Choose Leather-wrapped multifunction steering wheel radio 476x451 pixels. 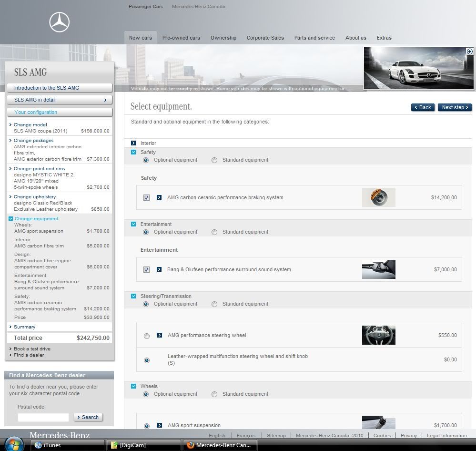click(x=147, y=360)
